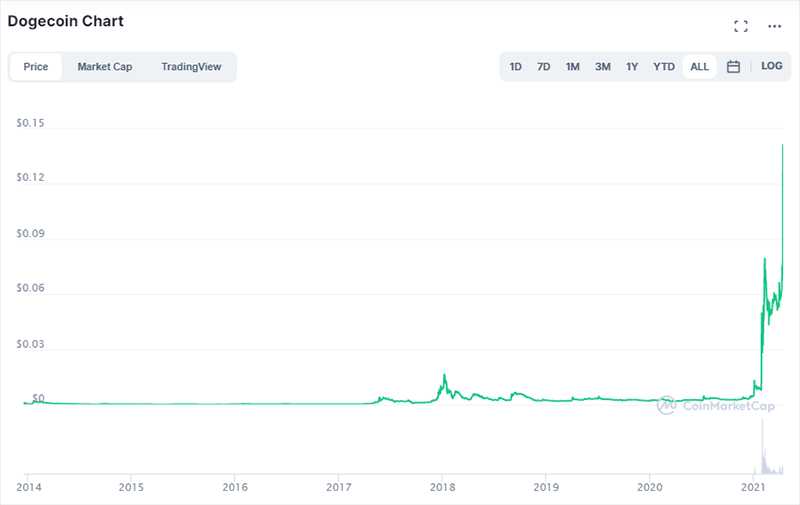Viewport: 800px width, 505px height.
Task: Click the 2019 x-axis label
Action: pyautogui.click(x=546, y=487)
